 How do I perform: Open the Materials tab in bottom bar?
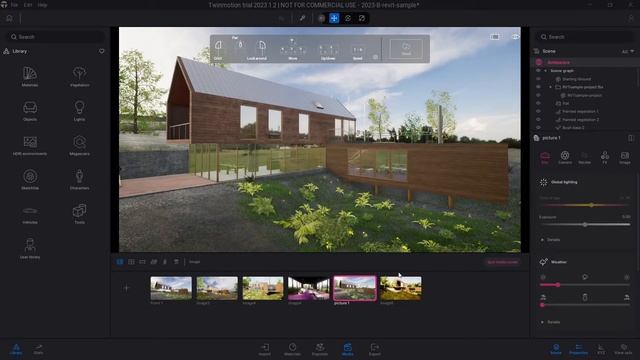(x=292, y=349)
